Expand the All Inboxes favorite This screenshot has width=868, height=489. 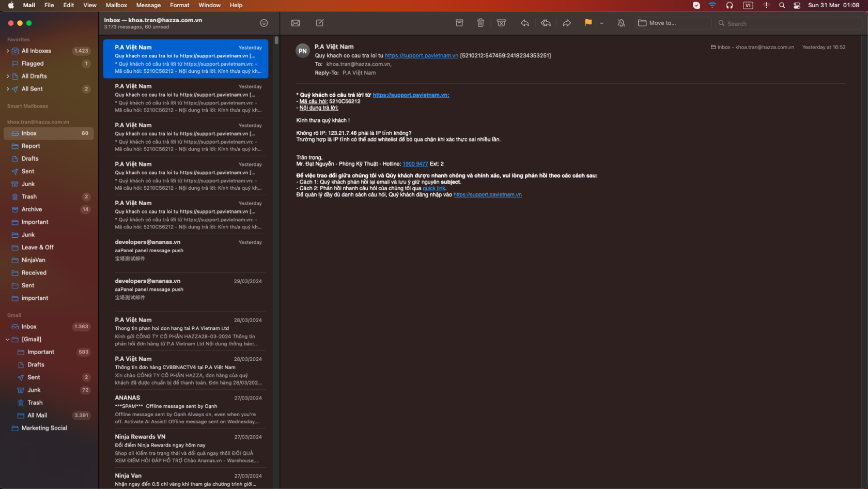coord(7,51)
